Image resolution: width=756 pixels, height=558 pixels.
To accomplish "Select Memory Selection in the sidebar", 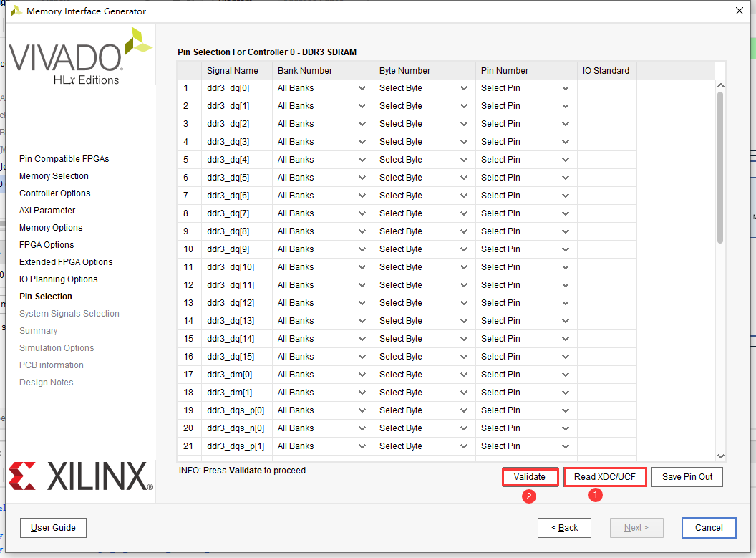I will point(54,175).
